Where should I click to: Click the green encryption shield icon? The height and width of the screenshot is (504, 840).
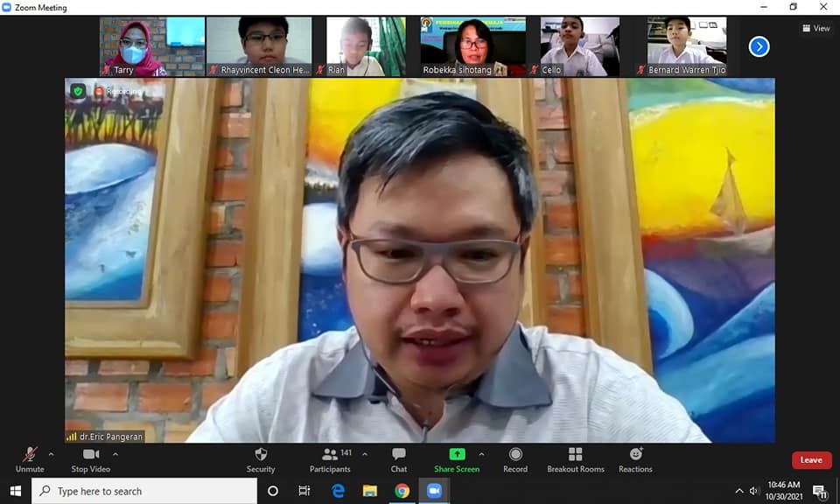(x=78, y=91)
